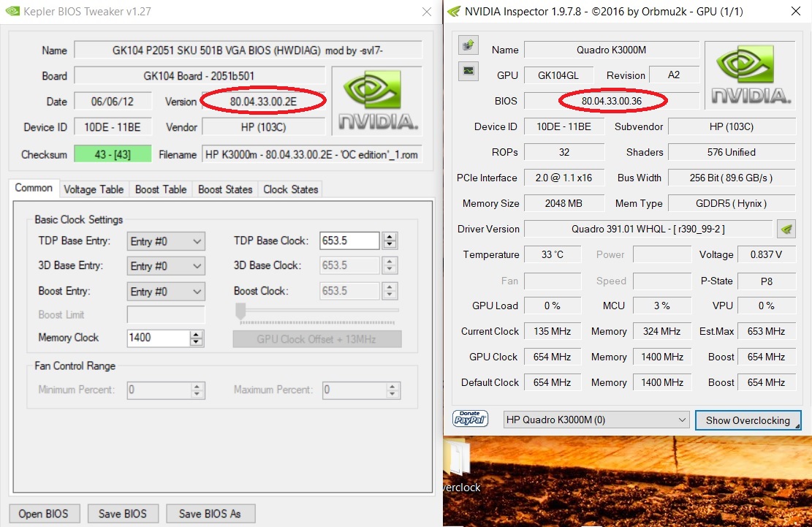Click the Save BIOS As button
Screen dimensions: 812x527
coord(210,514)
